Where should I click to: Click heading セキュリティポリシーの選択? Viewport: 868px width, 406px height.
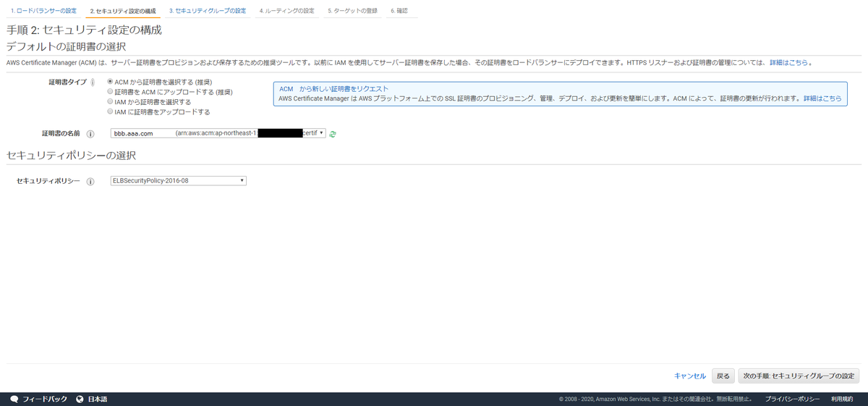click(x=71, y=156)
